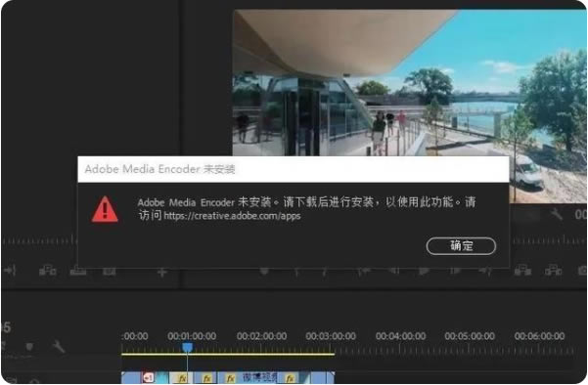
Task: Click the 00:05:00:00 mark on time ruler
Action: point(470,336)
